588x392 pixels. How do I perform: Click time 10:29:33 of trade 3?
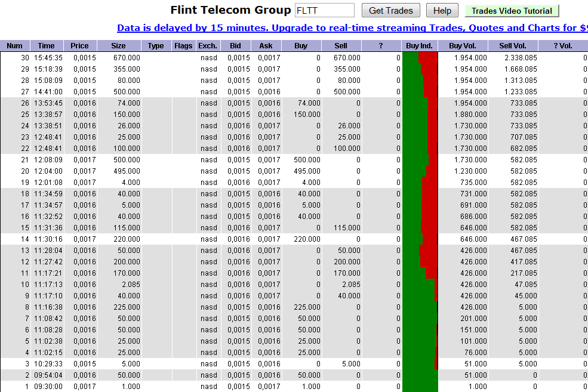tap(48, 364)
